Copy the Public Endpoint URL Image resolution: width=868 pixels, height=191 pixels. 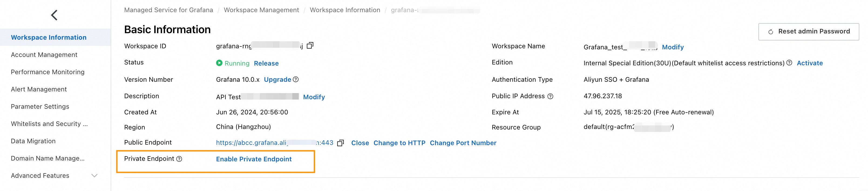coord(341,143)
